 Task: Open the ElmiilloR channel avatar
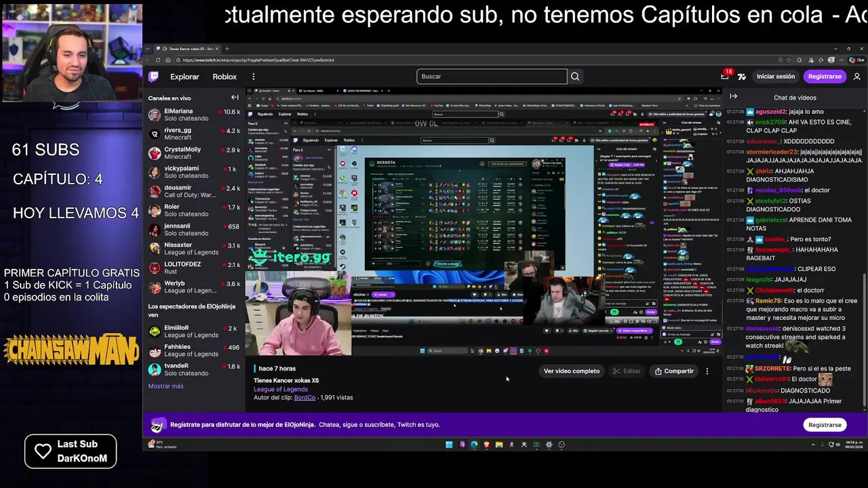(x=155, y=331)
